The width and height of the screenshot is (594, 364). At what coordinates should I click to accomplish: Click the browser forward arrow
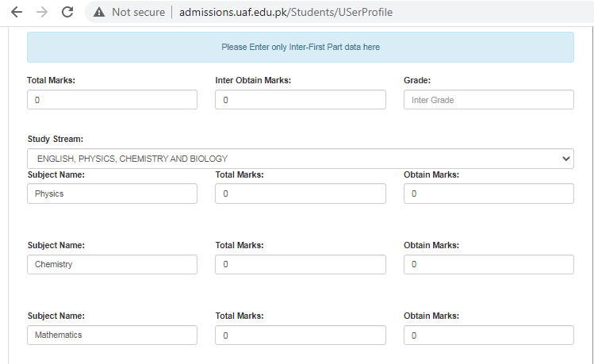pyautogui.click(x=42, y=12)
